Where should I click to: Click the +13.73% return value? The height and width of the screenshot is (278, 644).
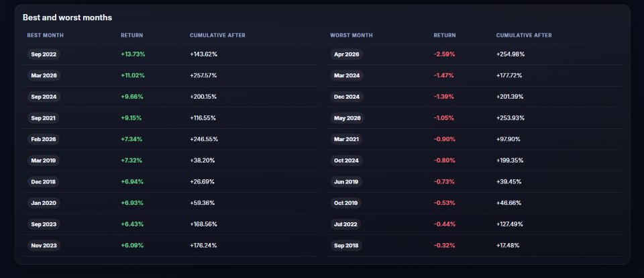click(x=133, y=54)
